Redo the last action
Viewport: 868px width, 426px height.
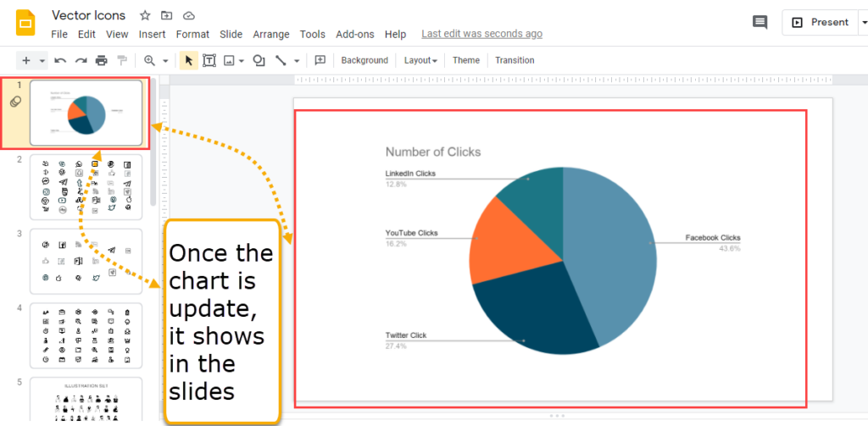coord(81,61)
